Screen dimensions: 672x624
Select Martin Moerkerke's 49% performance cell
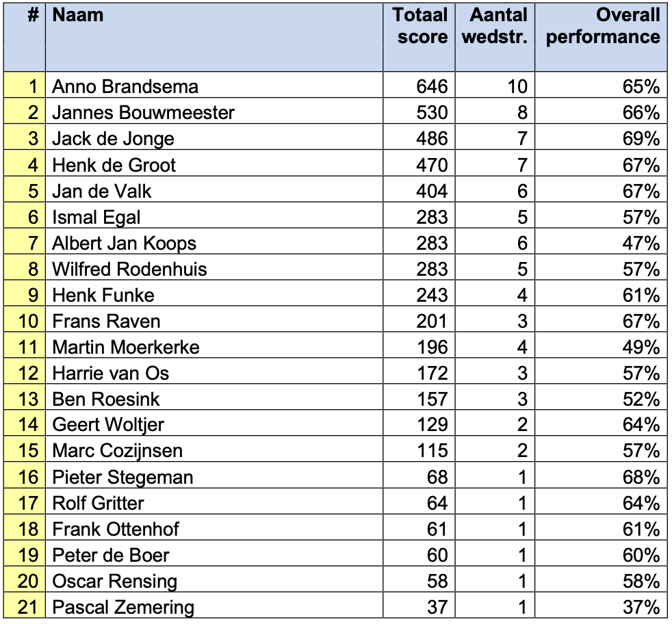click(601, 345)
